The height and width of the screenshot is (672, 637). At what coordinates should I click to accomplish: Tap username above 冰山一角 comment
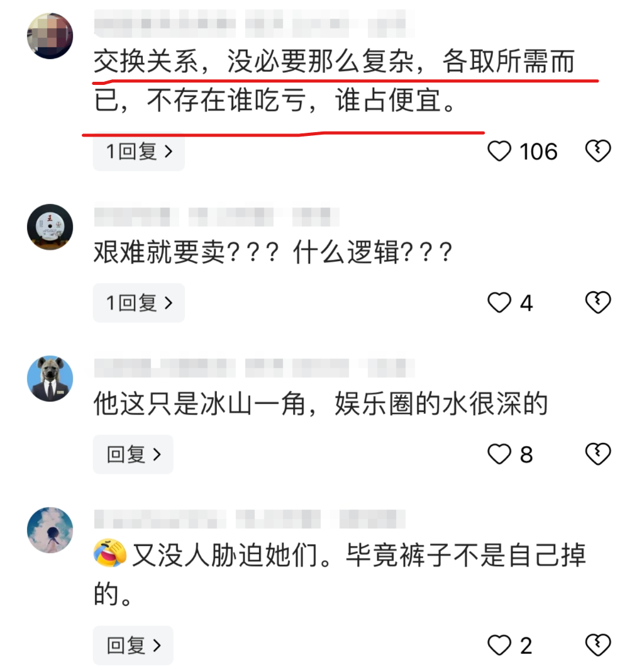tap(255, 368)
